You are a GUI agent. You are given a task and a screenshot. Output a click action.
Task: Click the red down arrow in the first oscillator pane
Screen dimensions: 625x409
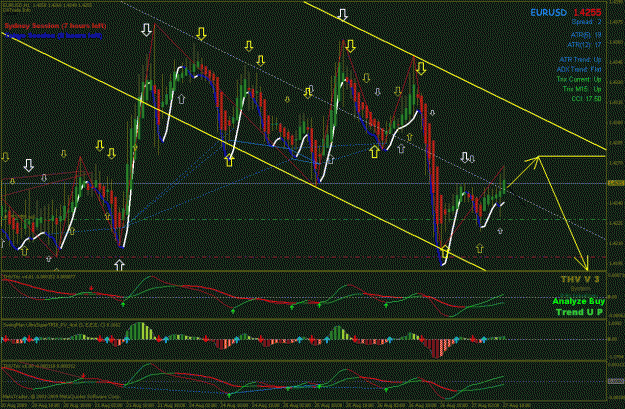tap(91, 288)
